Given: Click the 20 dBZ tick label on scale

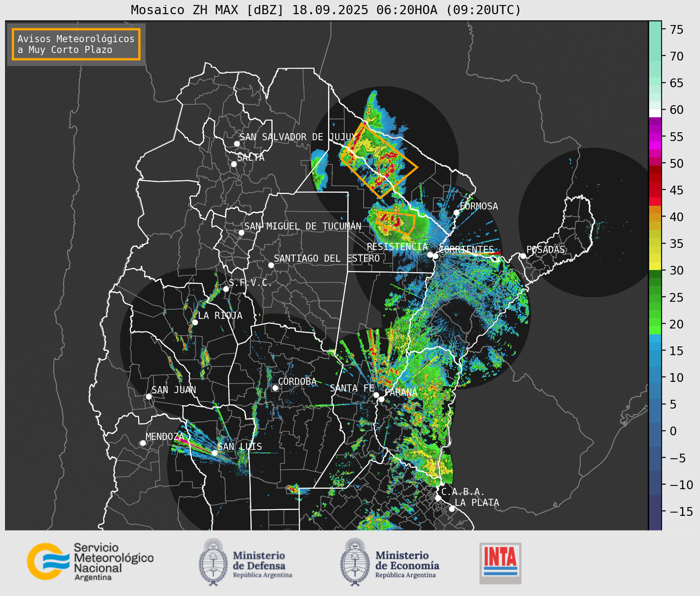Looking at the screenshot, I should coord(677,324).
